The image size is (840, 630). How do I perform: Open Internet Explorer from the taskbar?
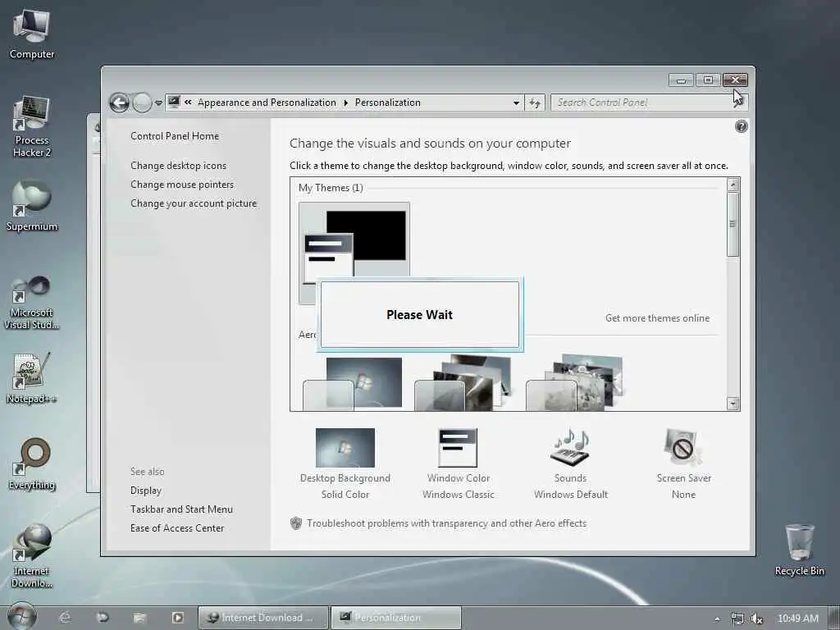[x=65, y=618]
